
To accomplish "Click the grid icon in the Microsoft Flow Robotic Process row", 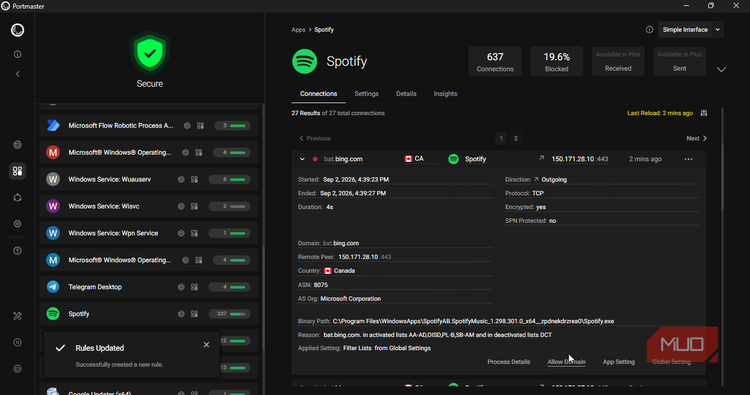I will point(200,126).
